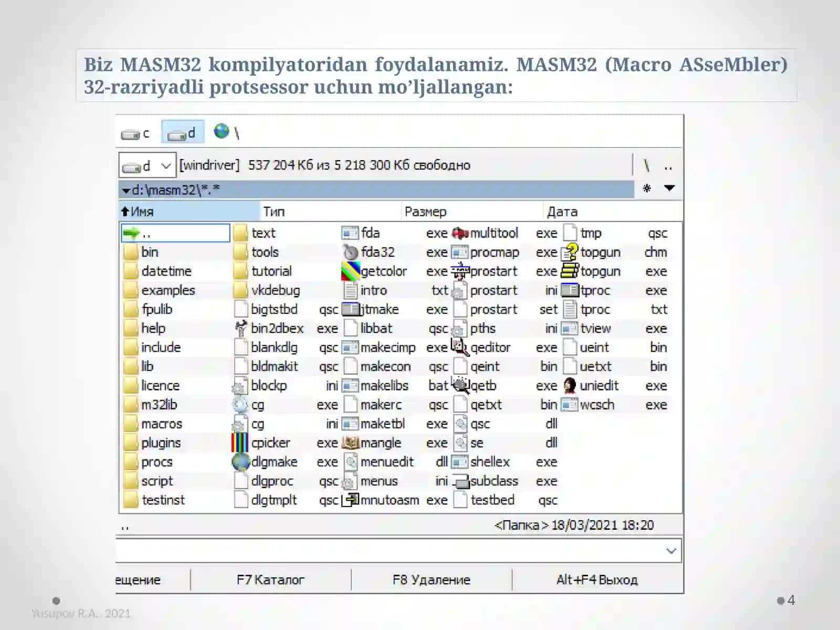Select the testinst folder
This screenshot has height=630, width=840.
[155, 500]
